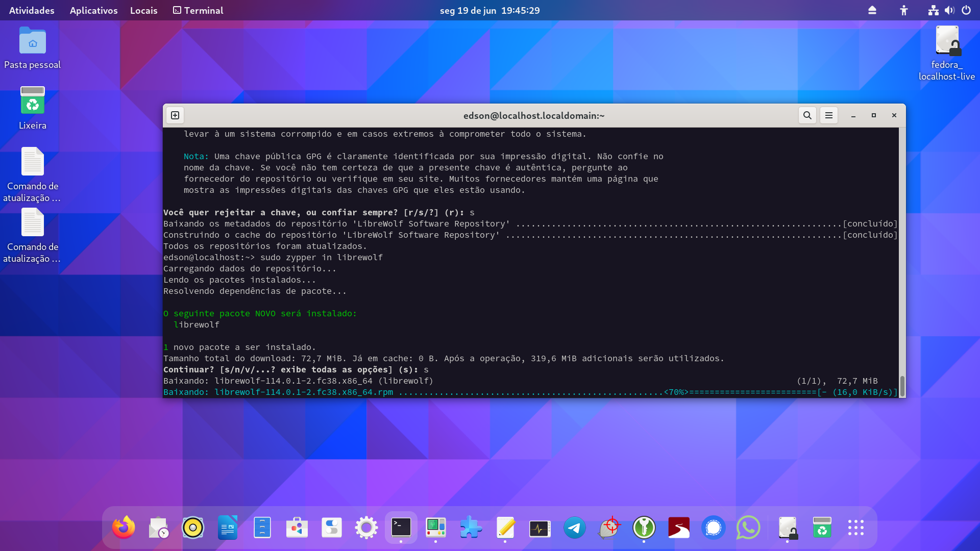Select the Lixeira desktop icon
980x551 pixels.
[33, 108]
